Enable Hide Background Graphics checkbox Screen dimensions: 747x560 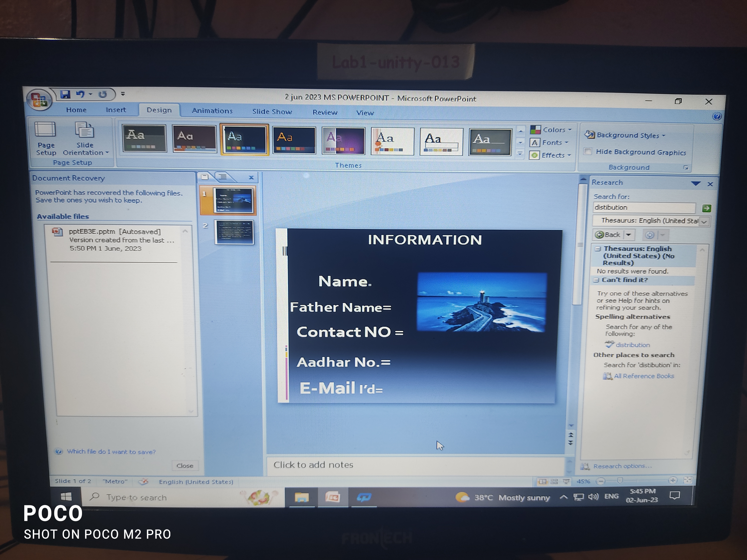[588, 152]
